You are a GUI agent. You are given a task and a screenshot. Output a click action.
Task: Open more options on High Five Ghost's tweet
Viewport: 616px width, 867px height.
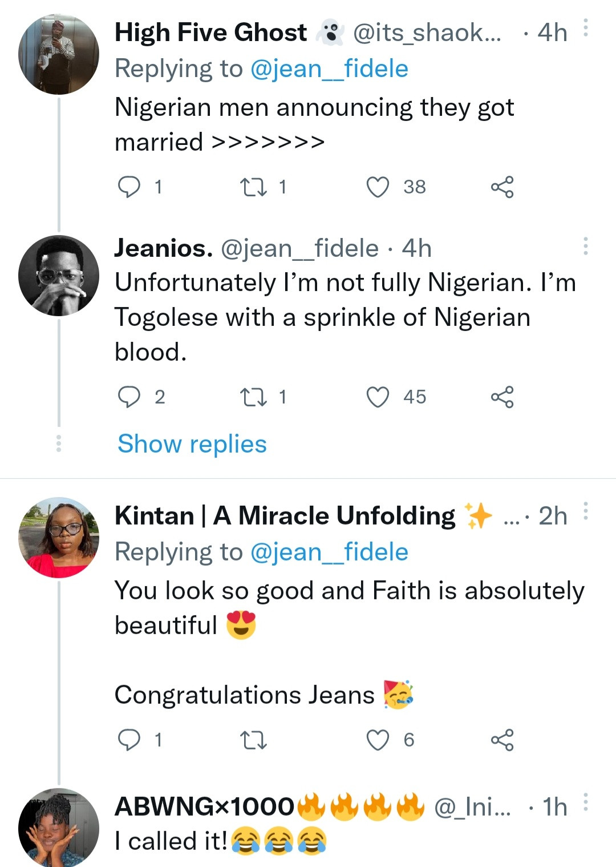(586, 28)
